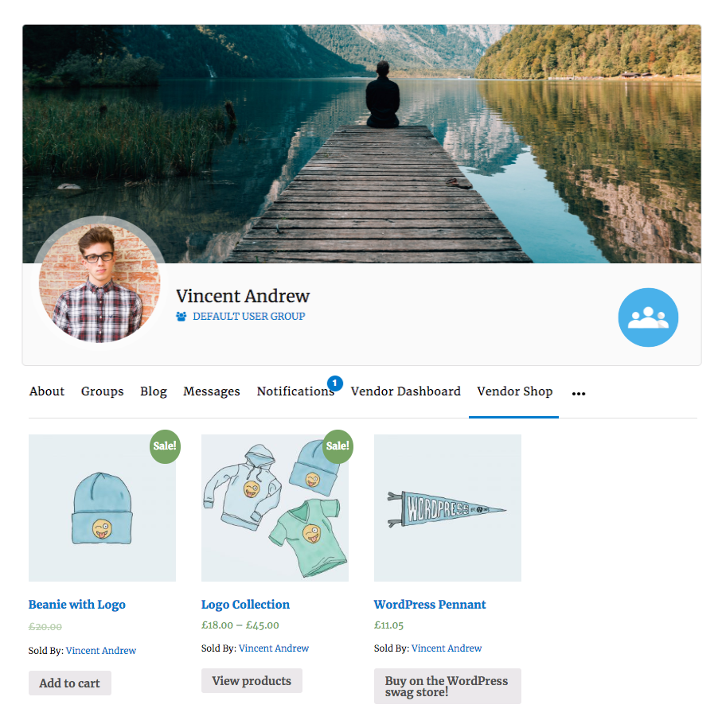Screen dimensions: 718x728
Task: Click the Sale badge on Beanie with Logo
Action: [165, 446]
